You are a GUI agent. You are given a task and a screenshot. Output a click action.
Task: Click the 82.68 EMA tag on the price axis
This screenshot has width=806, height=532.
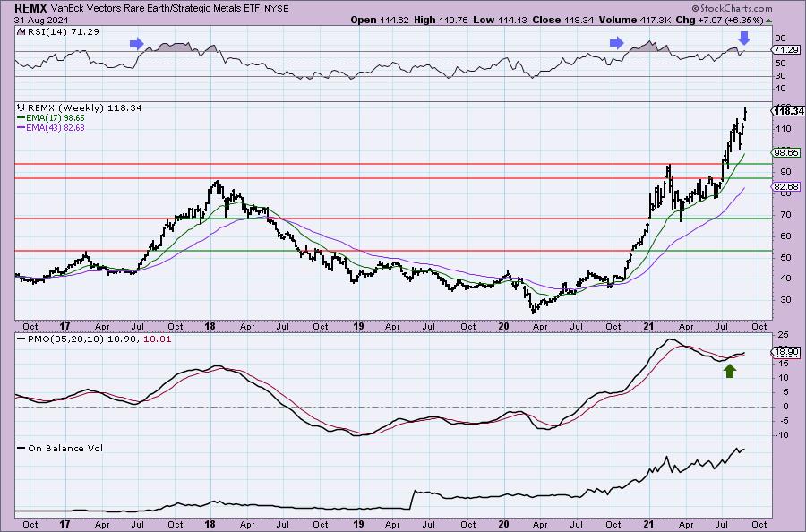786,186
